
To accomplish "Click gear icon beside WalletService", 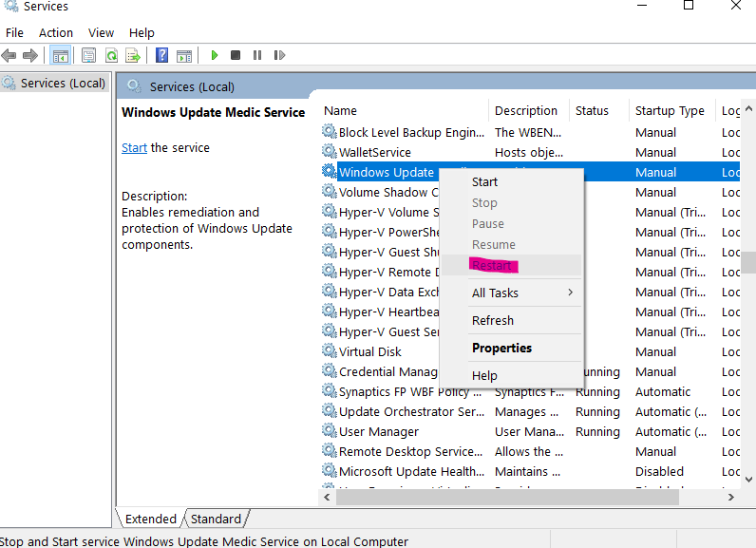I will click(x=330, y=151).
